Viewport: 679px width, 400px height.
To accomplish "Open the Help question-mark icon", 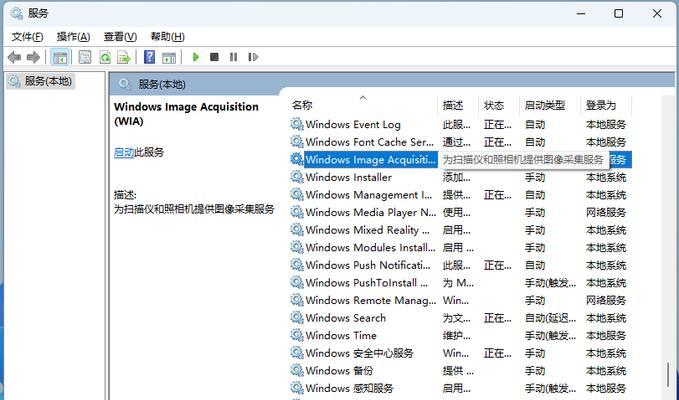I will click(x=149, y=57).
